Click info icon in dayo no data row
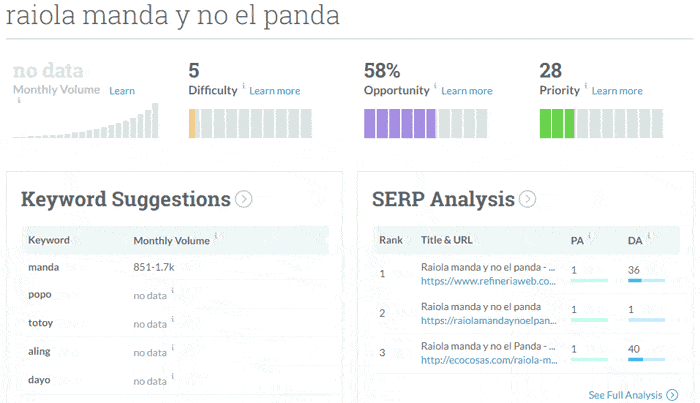Screen dimensions: 700x403 pos(173,376)
